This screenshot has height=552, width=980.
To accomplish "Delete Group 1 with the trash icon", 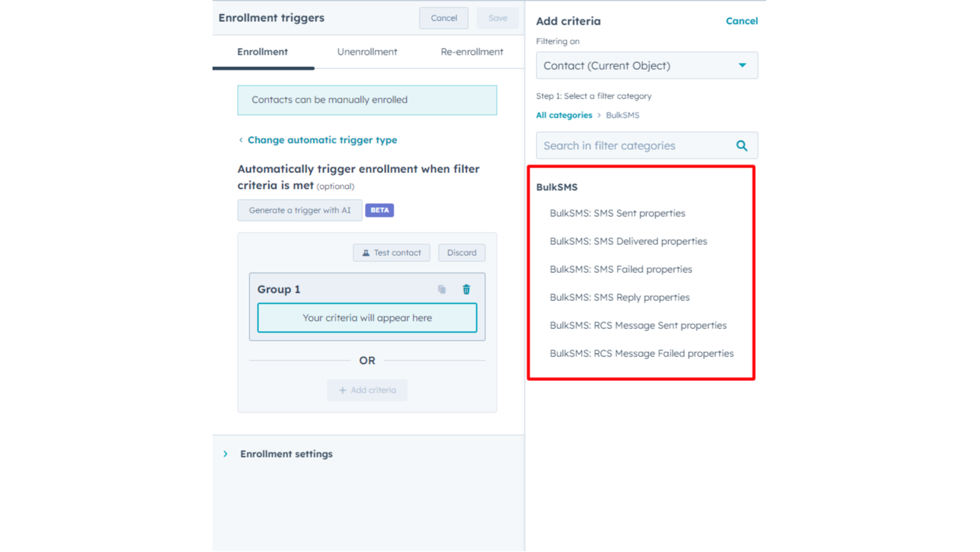I will [x=466, y=289].
